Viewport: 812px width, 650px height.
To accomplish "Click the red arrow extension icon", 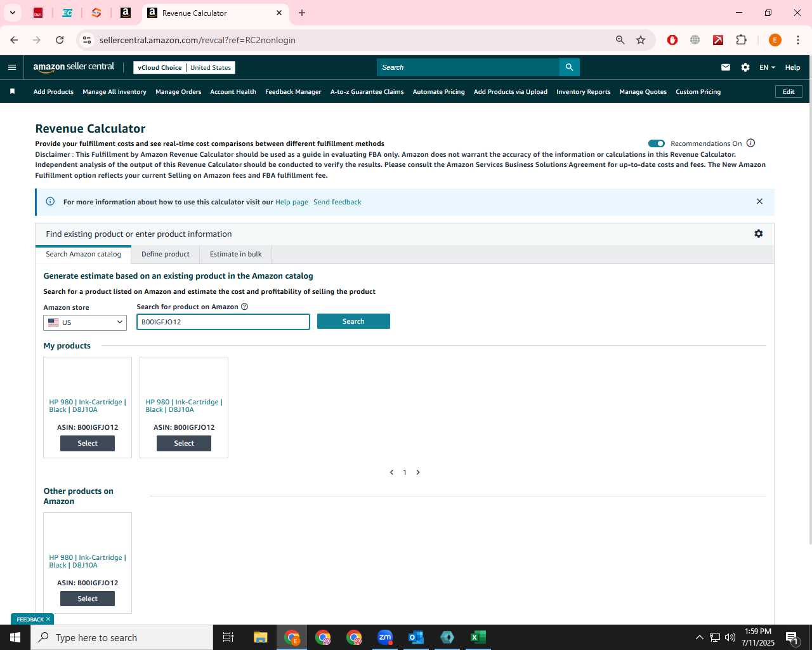I will tap(718, 40).
